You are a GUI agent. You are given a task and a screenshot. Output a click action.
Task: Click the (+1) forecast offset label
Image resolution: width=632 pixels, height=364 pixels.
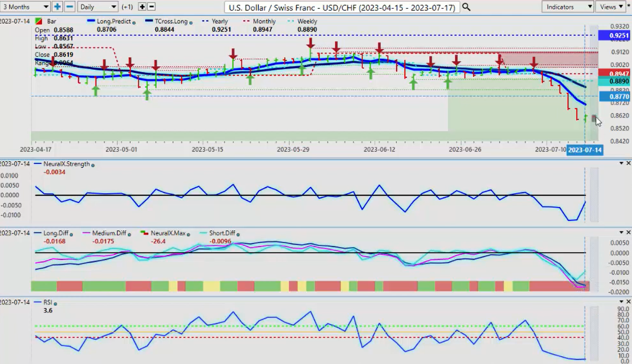click(127, 7)
